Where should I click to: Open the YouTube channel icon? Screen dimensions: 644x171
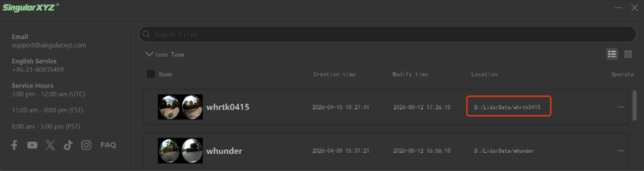32,145
